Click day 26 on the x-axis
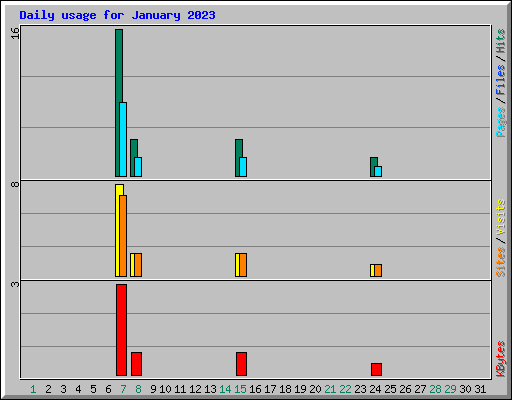The image size is (512, 400). (405, 389)
